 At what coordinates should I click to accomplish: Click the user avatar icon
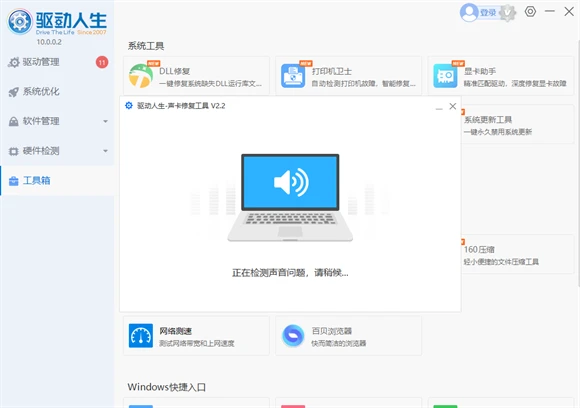click(469, 13)
